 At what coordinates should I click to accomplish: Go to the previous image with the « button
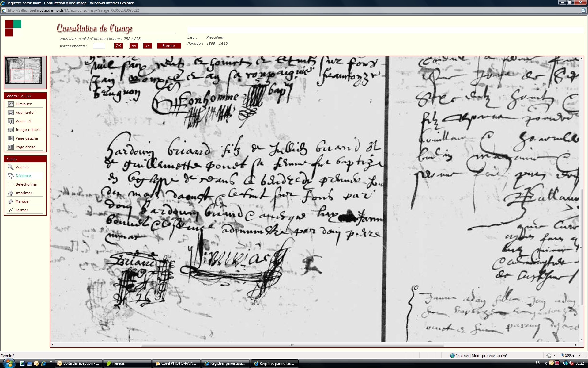pyautogui.click(x=134, y=46)
